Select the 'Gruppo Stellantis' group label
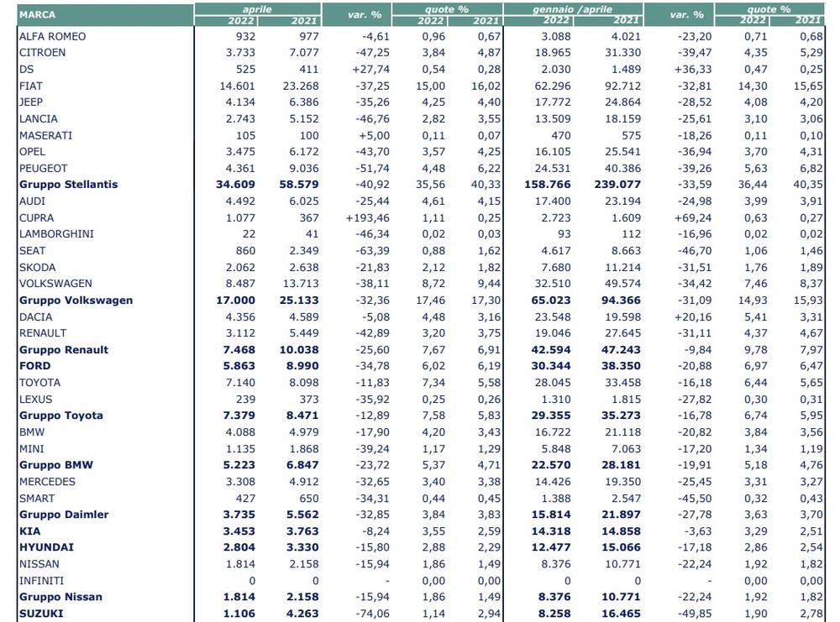 (69, 184)
